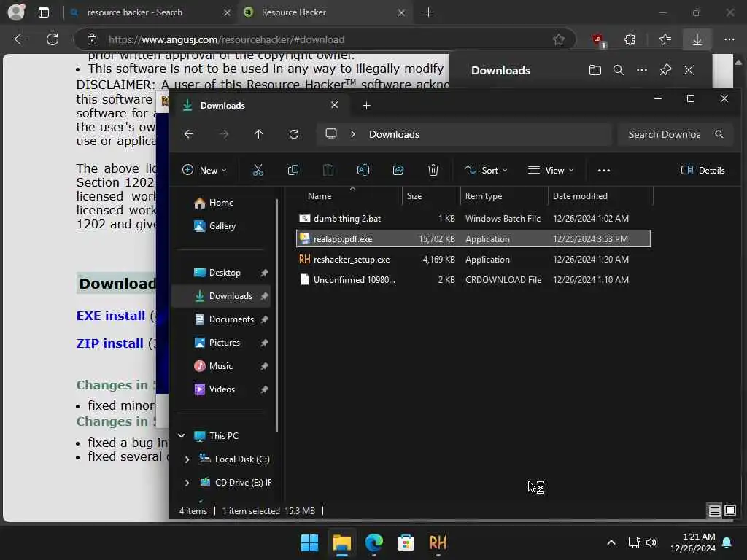Click the Search Downloads field
Image resolution: width=747 pixels, height=560 pixels.
676,134
